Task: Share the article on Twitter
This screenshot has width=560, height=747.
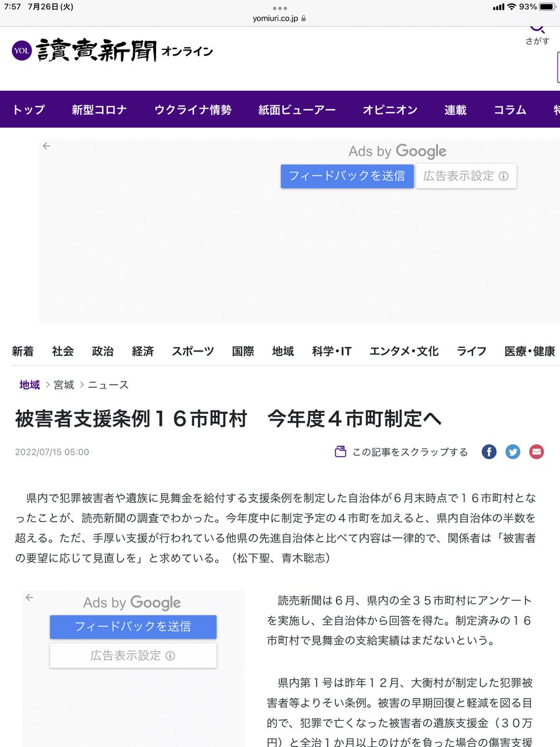Action: point(513,452)
